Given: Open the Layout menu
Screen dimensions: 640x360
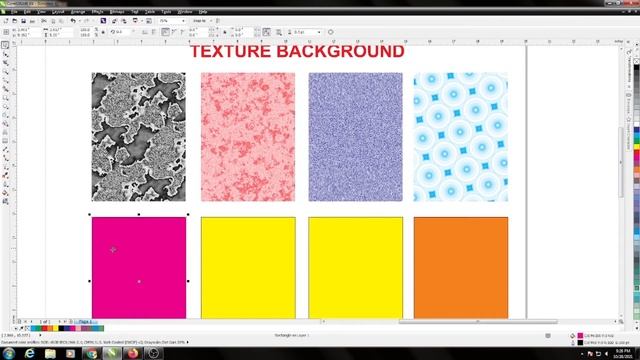Looking at the screenshot, I should point(58,12).
